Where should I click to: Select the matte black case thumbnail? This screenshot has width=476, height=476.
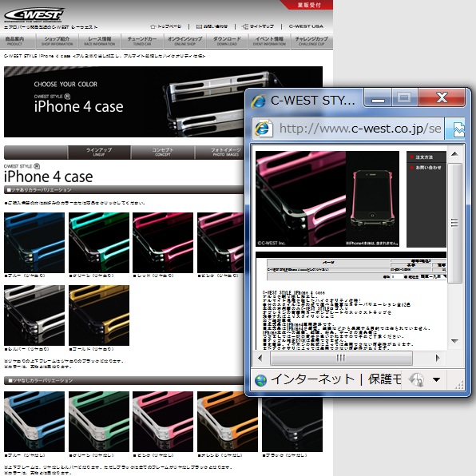click(x=292, y=425)
